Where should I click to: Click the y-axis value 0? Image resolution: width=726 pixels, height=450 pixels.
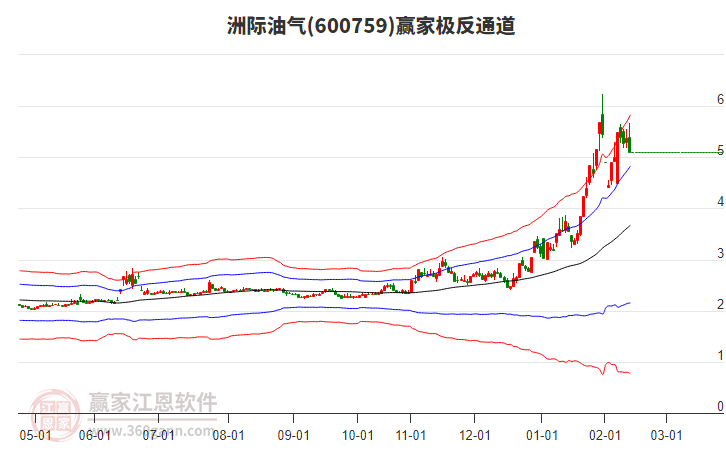[720, 406]
